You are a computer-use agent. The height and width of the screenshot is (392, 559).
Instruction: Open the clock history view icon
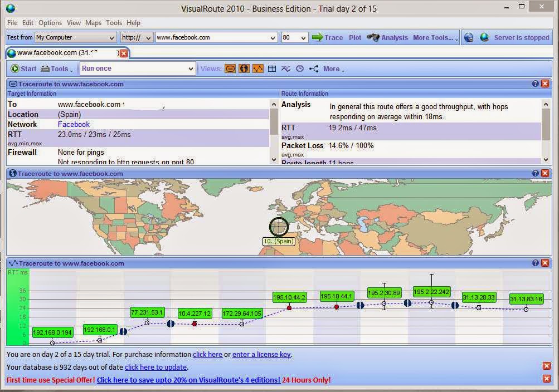[300, 69]
